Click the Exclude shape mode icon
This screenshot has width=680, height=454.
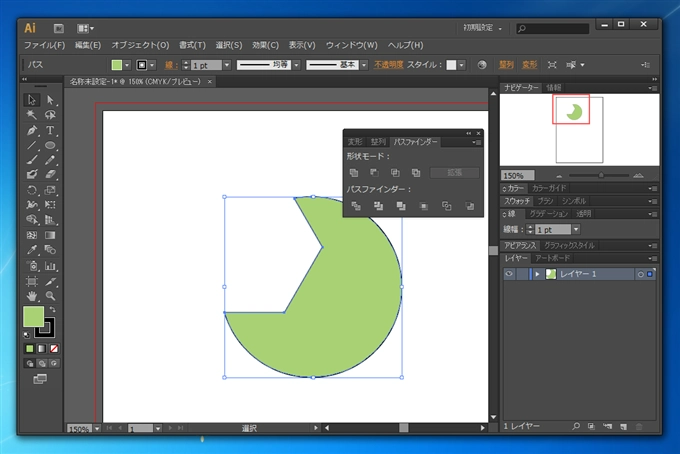(416, 173)
